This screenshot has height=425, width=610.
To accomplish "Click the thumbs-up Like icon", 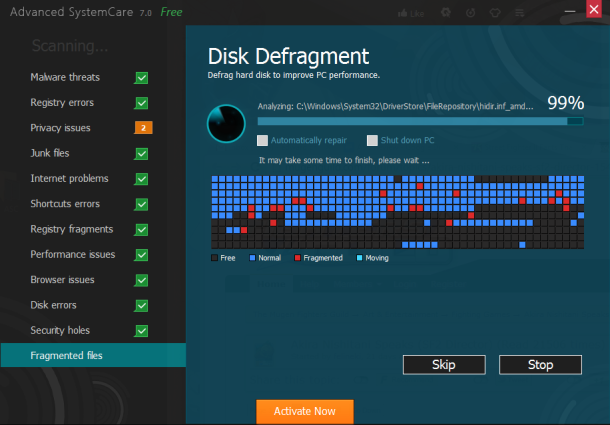I will tap(402, 14).
